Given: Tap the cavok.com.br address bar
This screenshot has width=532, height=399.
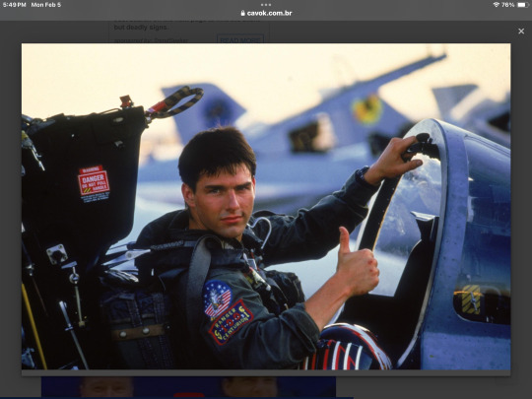Looking at the screenshot, I should coord(266,13).
